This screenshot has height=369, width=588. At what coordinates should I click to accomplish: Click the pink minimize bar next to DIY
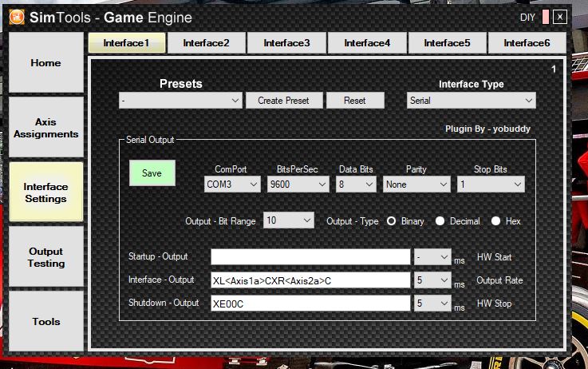[546, 17]
